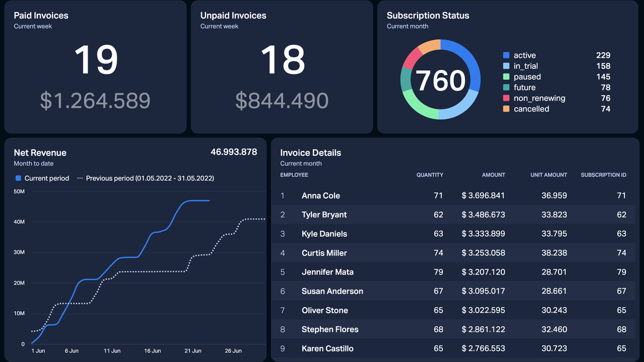
Task: Open Curtis Miller in the invoice table
Action: pos(324,253)
